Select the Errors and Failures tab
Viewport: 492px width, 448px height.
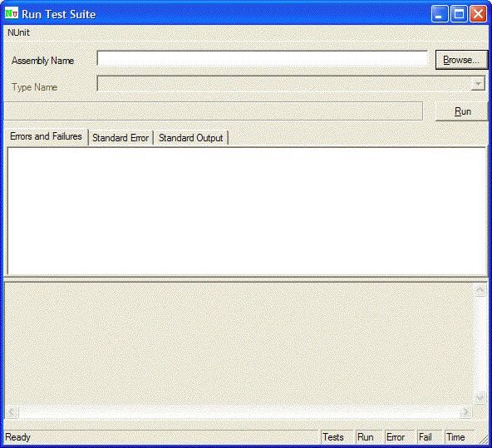point(47,136)
